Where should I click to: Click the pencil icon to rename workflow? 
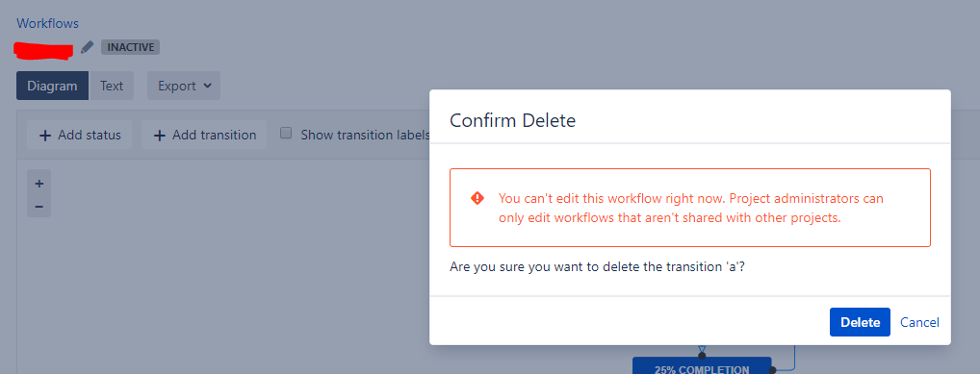[87, 47]
